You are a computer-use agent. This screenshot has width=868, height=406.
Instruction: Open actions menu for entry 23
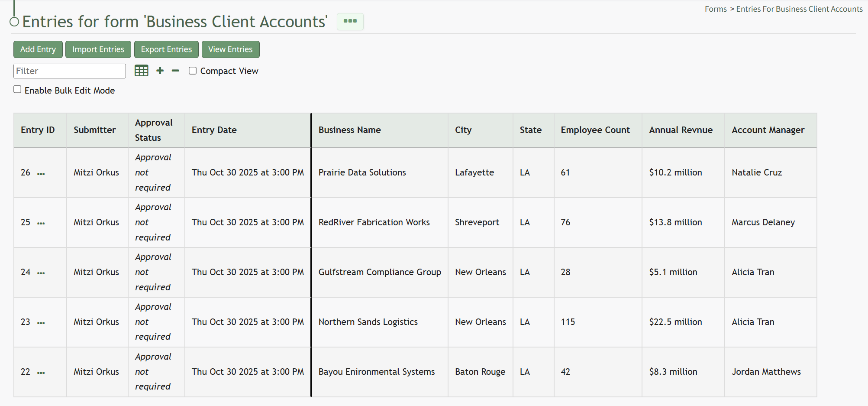coord(41,323)
